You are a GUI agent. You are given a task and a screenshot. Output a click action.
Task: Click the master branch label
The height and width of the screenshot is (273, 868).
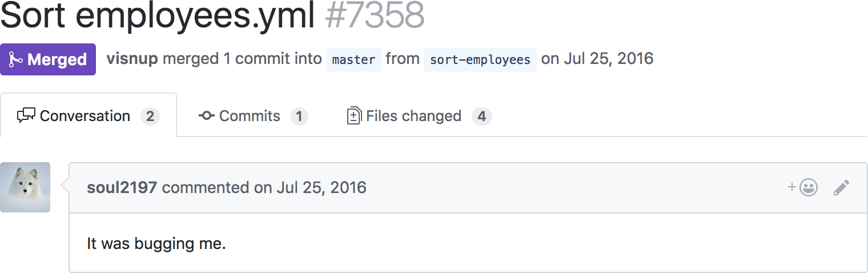(353, 59)
